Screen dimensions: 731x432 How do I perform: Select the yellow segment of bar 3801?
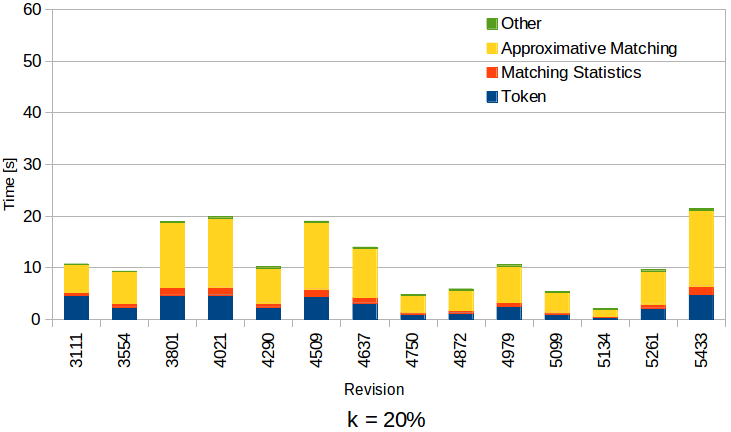172,255
